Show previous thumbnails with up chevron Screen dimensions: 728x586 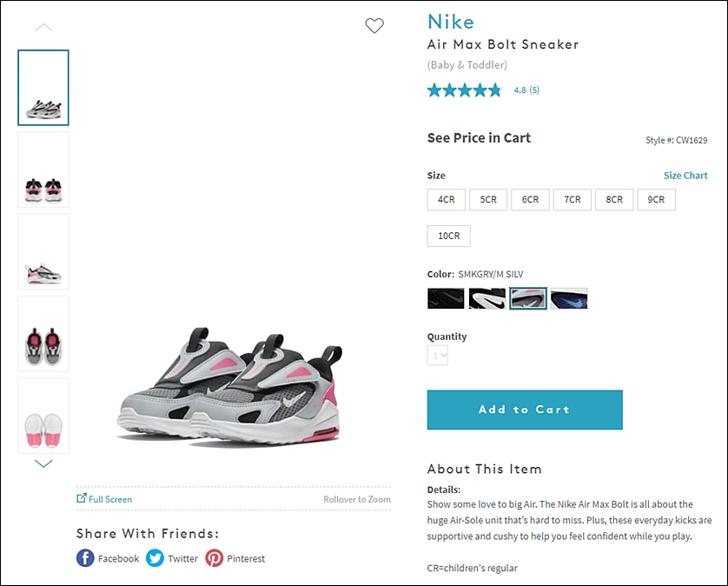click(43, 28)
